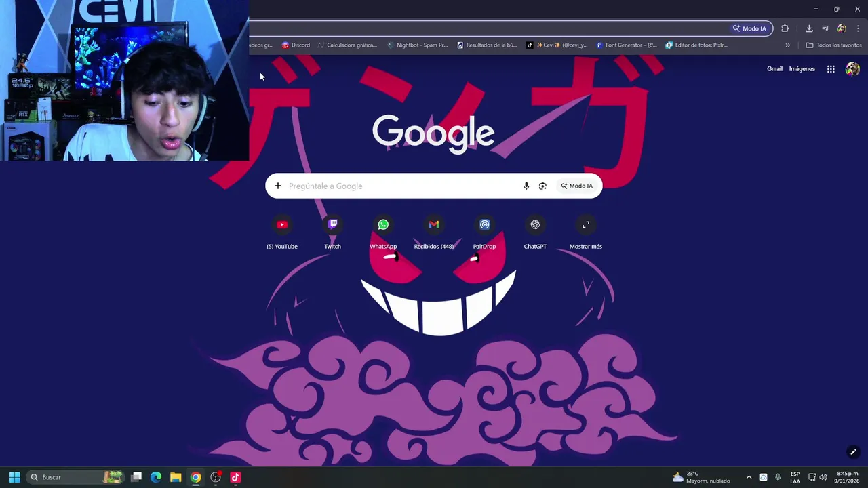Search by image with Google Lens icon
Screen dimensions: 868x488
point(542,186)
